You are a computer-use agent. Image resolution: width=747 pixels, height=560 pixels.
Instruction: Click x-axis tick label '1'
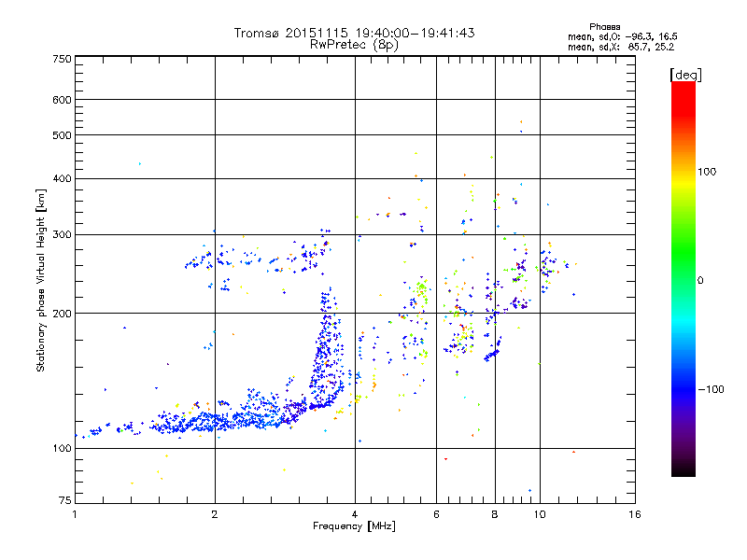75,514
